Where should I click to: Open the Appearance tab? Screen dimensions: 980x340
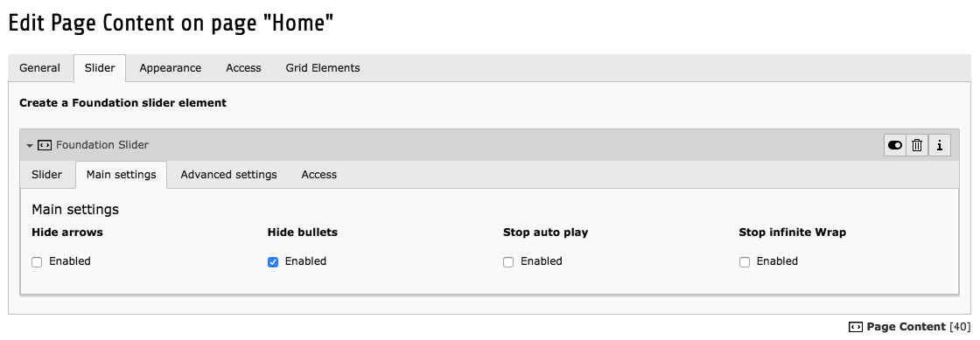point(170,68)
